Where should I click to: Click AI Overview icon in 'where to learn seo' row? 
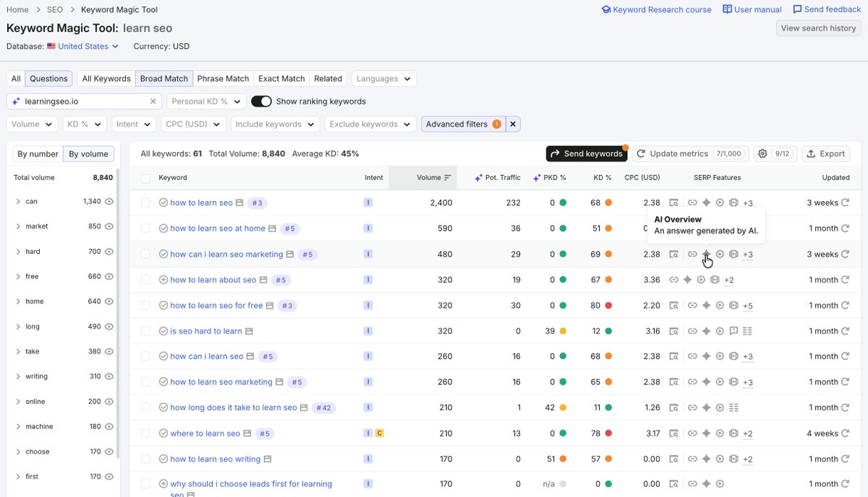707,434
